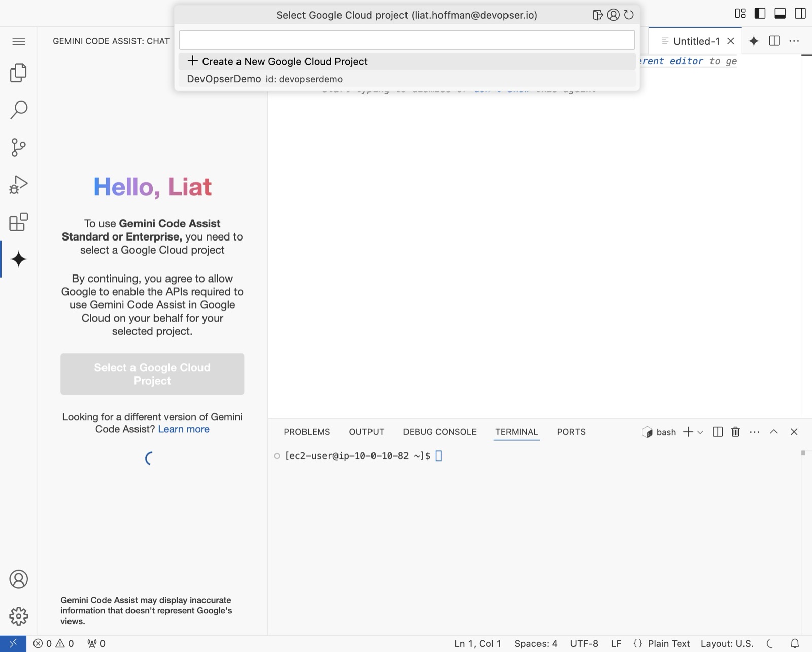This screenshot has width=812, height=652.
Task: Toggle the bottom panel visibility
Action: (x=780, y=14)
